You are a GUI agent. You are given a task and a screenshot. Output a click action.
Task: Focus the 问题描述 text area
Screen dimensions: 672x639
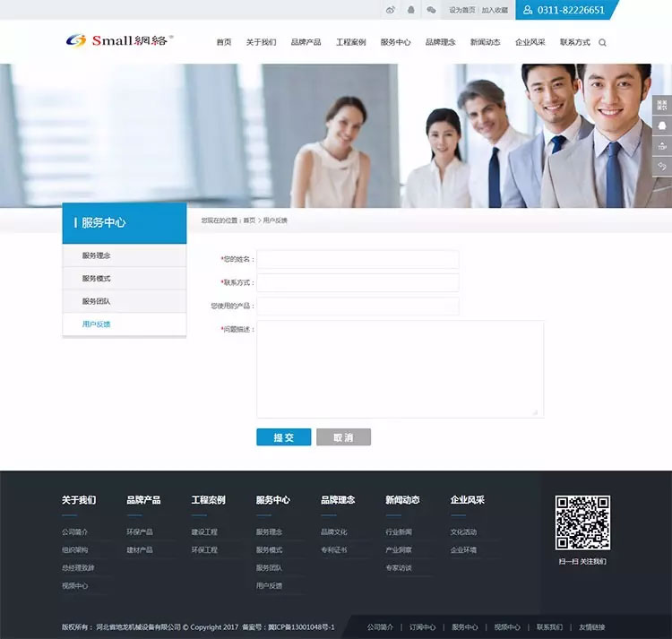[401, 369]
